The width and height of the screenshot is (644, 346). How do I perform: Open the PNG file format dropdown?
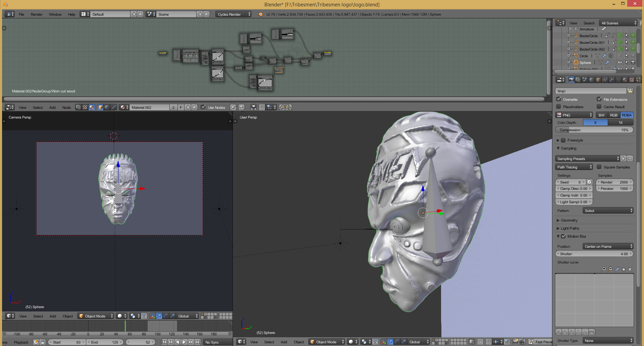click(x=575, y=115)
